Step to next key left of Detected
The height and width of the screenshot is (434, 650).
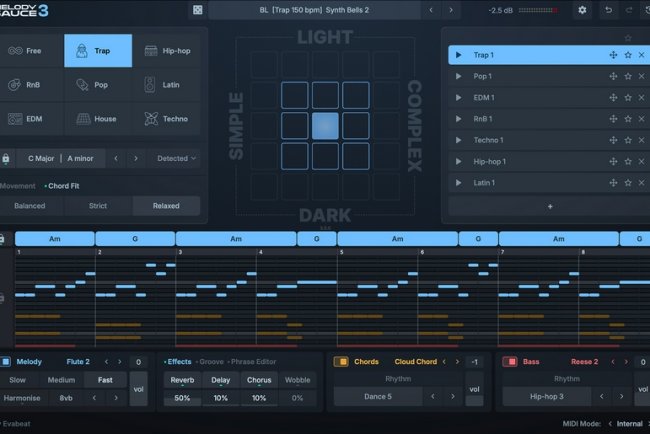point(136,158)
